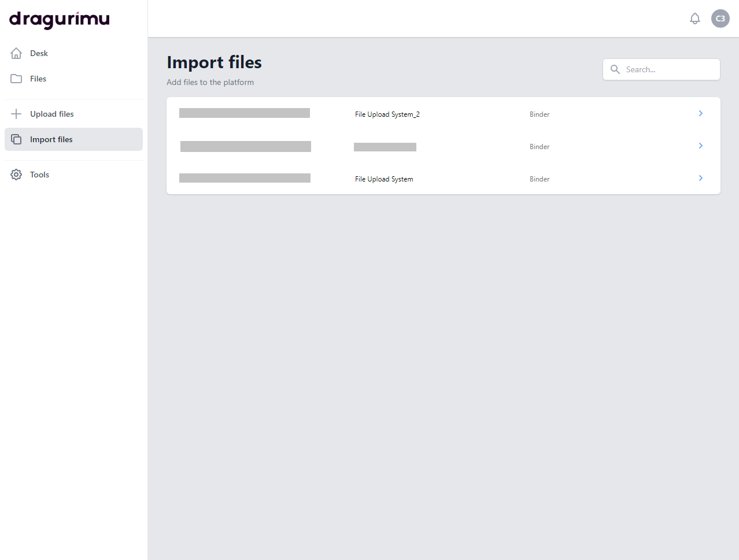The image size is (739, 560).
Task: Click the plus icon for Upload files
Action: 16,114
